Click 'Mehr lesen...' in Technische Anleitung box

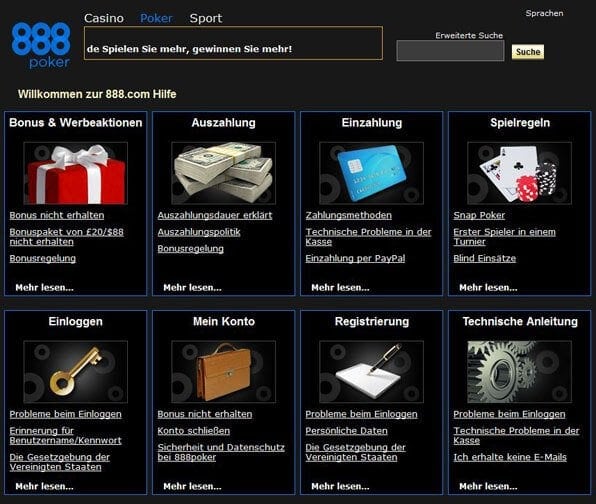pos(488,487)
